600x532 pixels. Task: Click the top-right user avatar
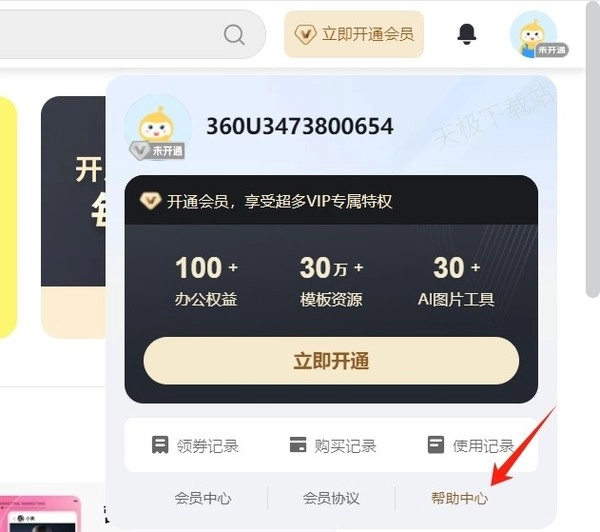pyautogui.click(x=533, y=34)
